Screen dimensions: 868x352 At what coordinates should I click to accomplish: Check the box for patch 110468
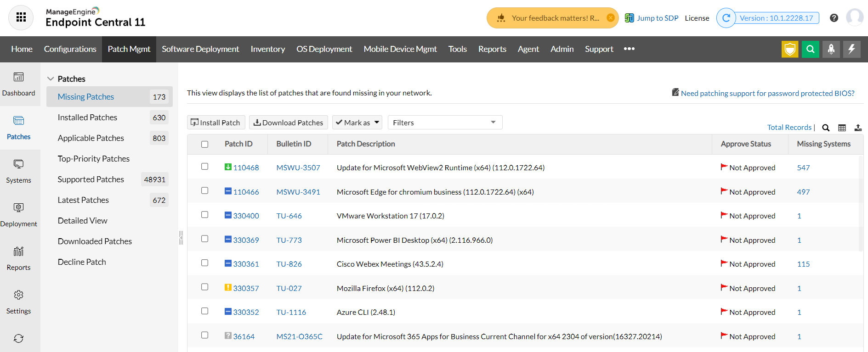pyautogui.click(x=205, y=167)
